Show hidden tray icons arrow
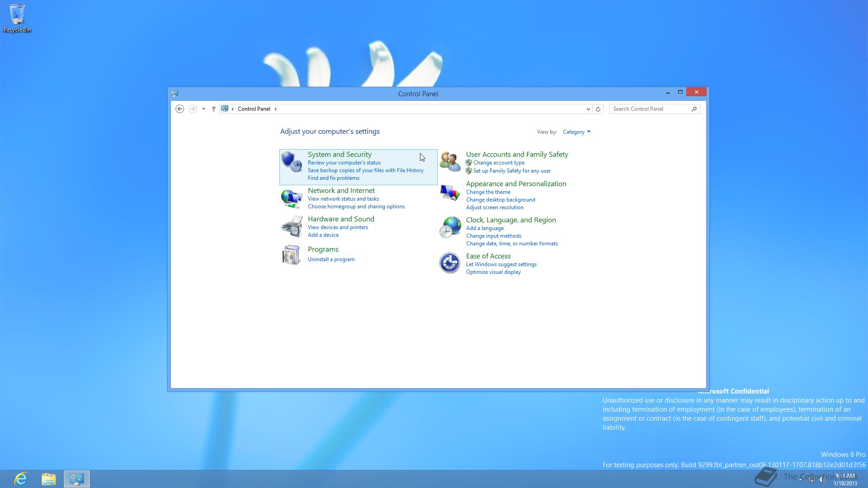 click(x=800, y=479)
